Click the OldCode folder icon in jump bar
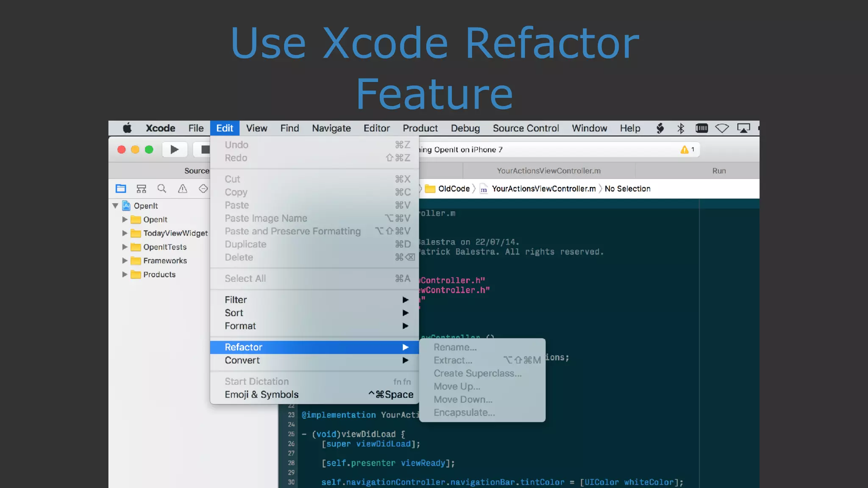The width and height of the screenshot is (868, 488). click(430, 189)
